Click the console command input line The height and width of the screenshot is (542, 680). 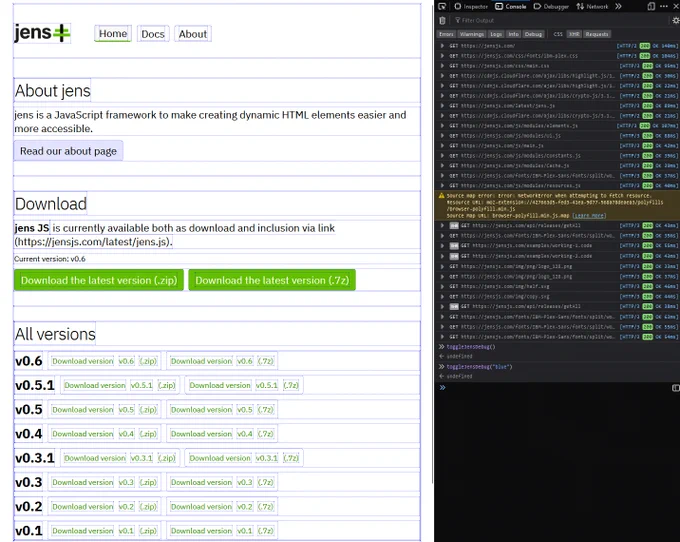(x=557, y=388)
